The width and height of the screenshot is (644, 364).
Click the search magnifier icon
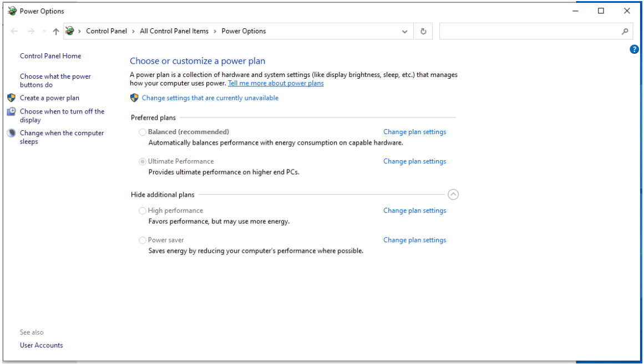click(625, 32)
